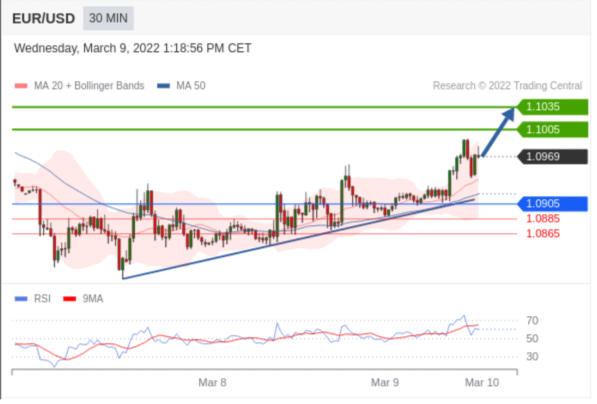Click the pink MA 20 legend swatch
Screen dimensions: 597x404
pos(21,86)
